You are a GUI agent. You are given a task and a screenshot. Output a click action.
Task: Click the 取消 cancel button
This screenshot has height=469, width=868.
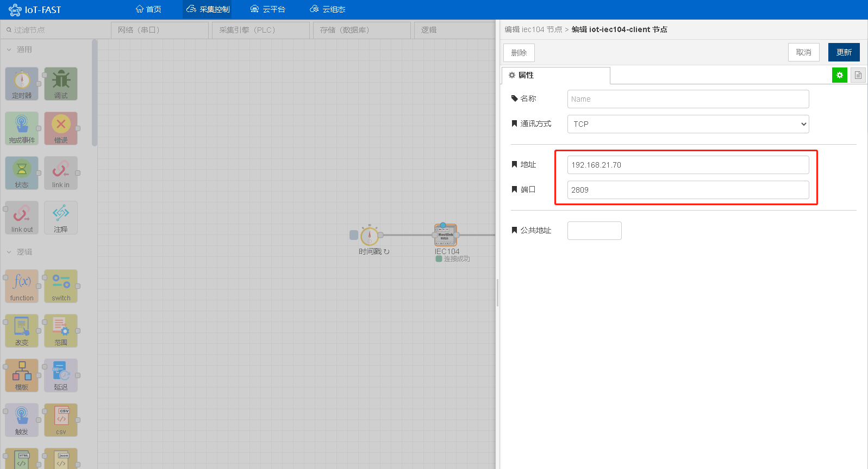pyautogui.click(x=804, y=52)
